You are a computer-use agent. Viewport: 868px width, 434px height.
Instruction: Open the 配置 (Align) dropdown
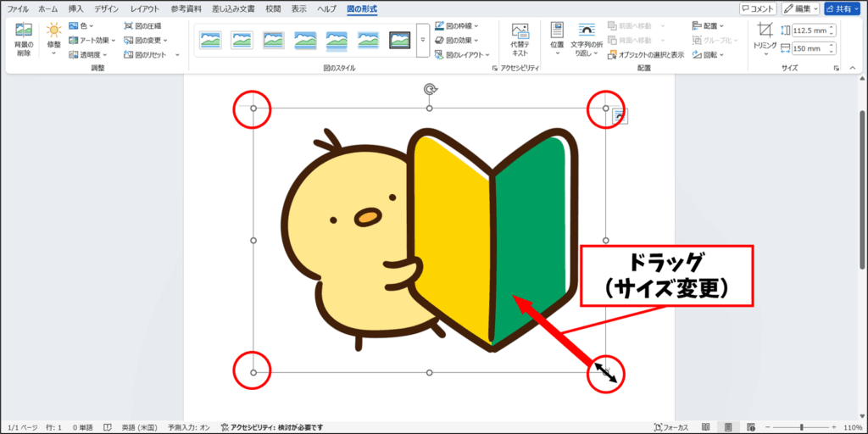point(709,25)
